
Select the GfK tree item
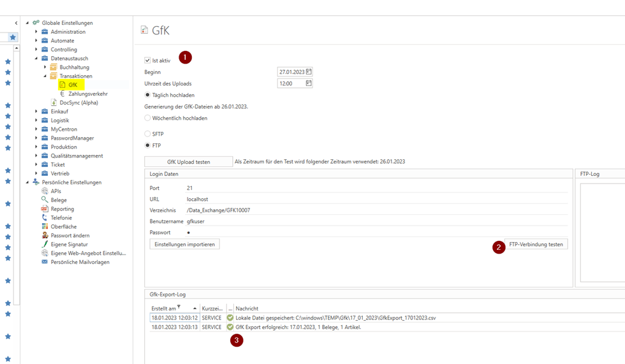click(x=73, y=85)
